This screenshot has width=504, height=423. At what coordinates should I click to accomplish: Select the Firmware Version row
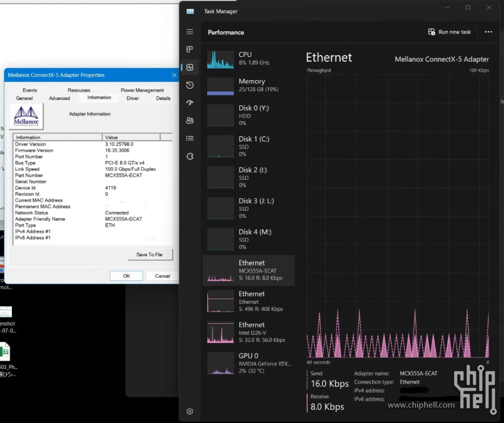click(x=93, y=150)
